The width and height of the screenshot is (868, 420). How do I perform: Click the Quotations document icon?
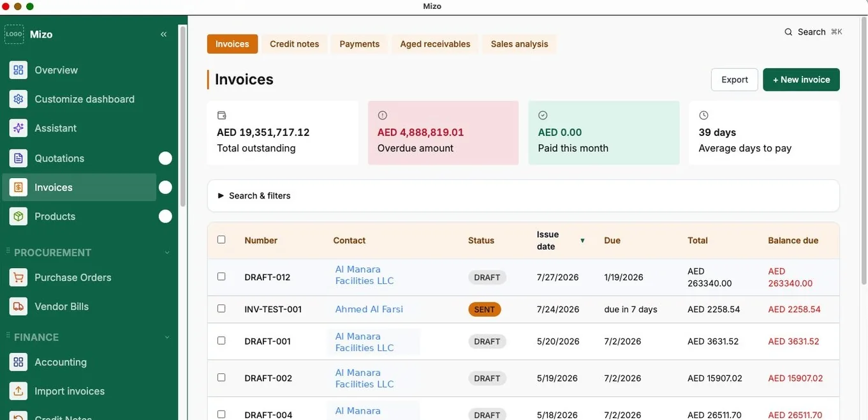[18, 158]
